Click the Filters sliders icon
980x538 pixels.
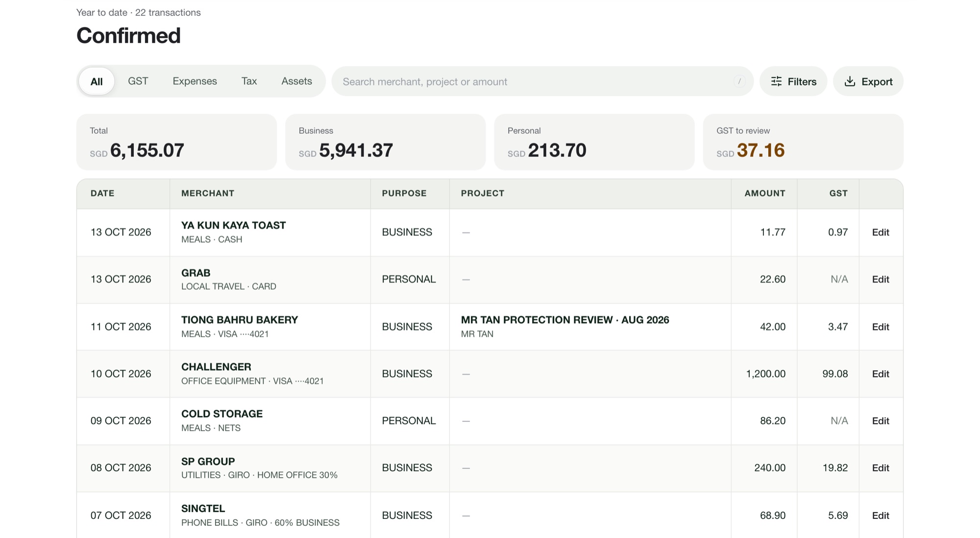point(776,81)
